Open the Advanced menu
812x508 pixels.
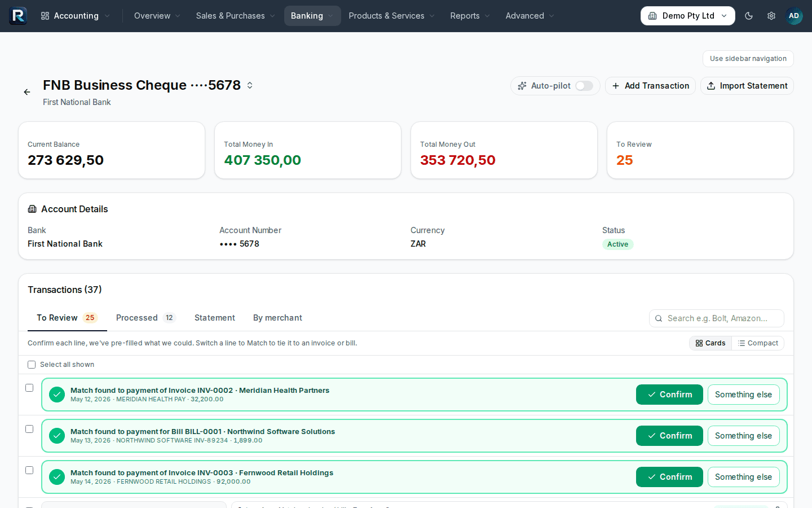pos(529,16)
